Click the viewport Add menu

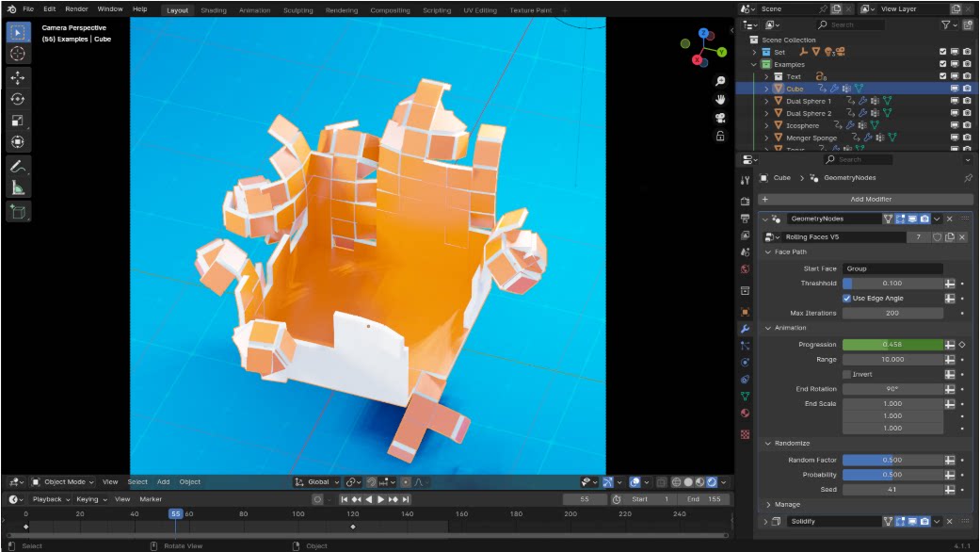(163, 482)
